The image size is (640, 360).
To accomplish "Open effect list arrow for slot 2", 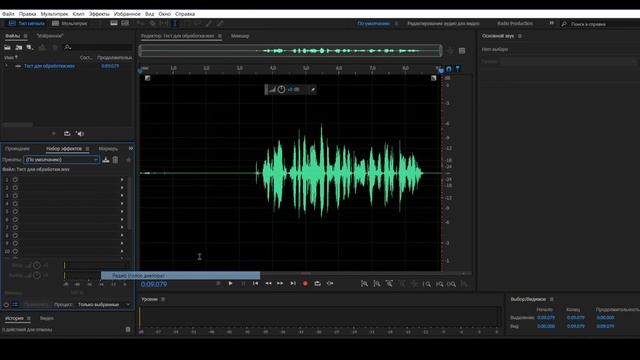I will (122, 188).
